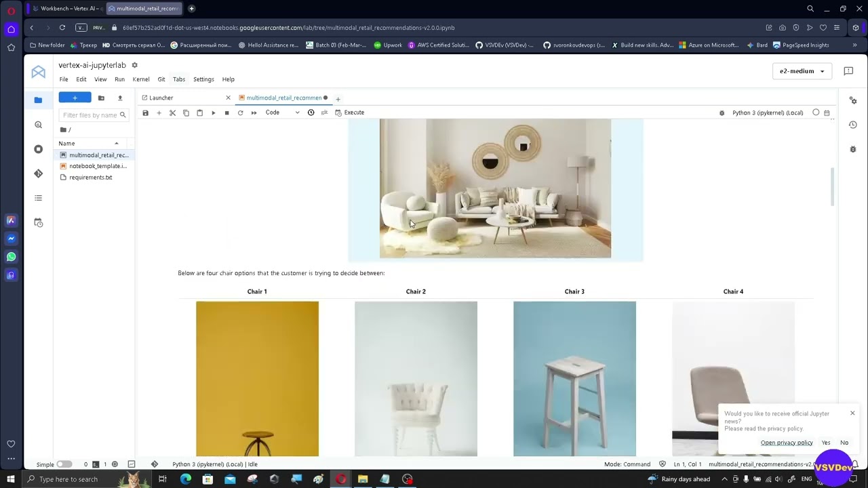The image size is (868, 488).
Task: Click the Filter files by name field
Action: click(94, 115)
